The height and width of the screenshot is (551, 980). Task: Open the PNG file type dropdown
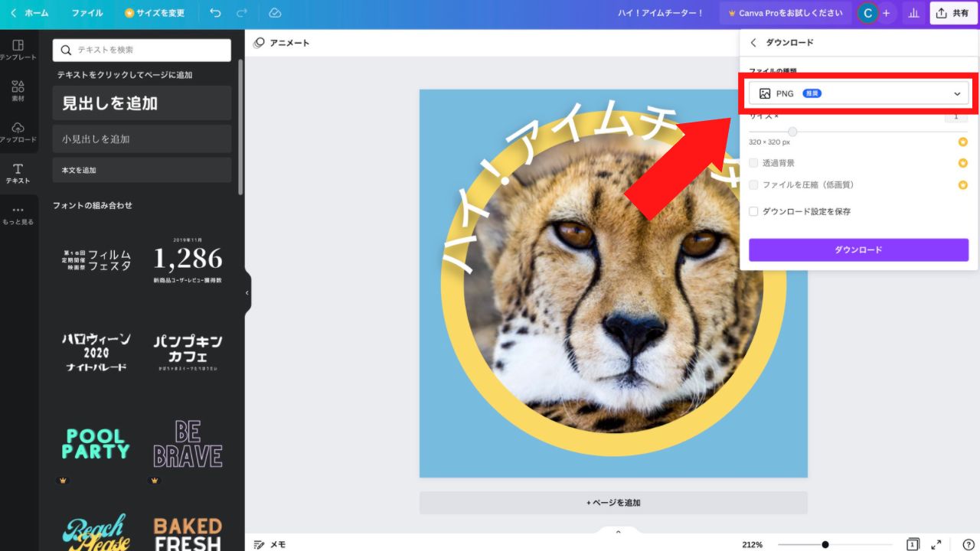(x=858, y=93)
